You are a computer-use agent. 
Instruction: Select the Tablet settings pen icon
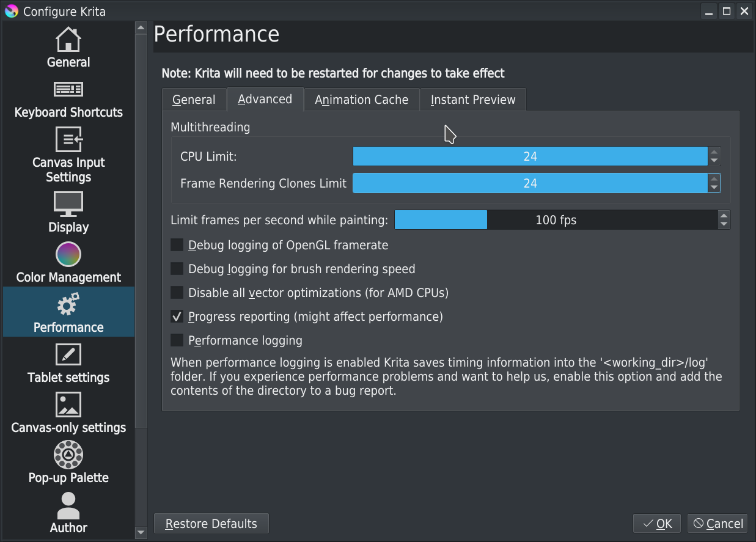pos(68,354)
